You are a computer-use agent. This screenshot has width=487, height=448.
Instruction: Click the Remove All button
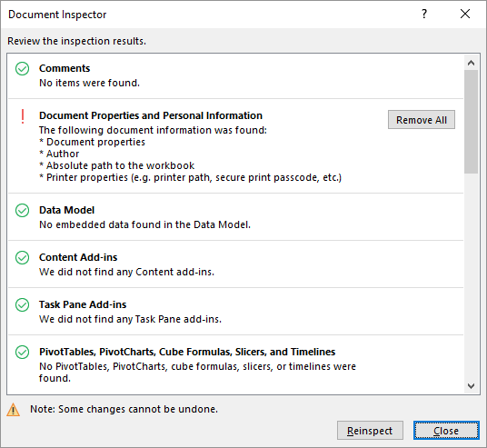pyautogui.click(x=422, y=120)
